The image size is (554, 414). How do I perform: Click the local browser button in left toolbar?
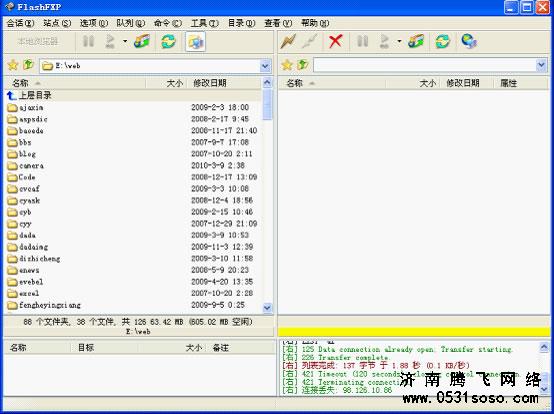[x=38, y=42]
